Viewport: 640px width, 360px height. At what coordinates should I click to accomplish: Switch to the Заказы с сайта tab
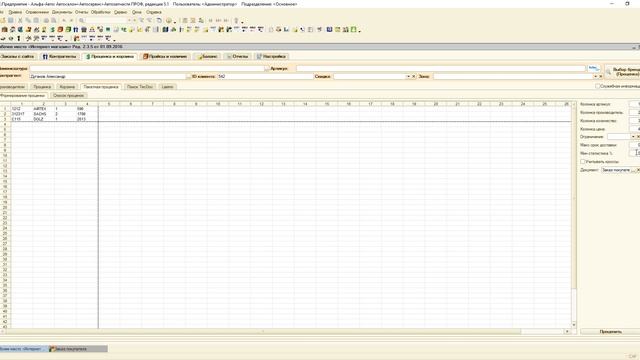pos(18,56)
